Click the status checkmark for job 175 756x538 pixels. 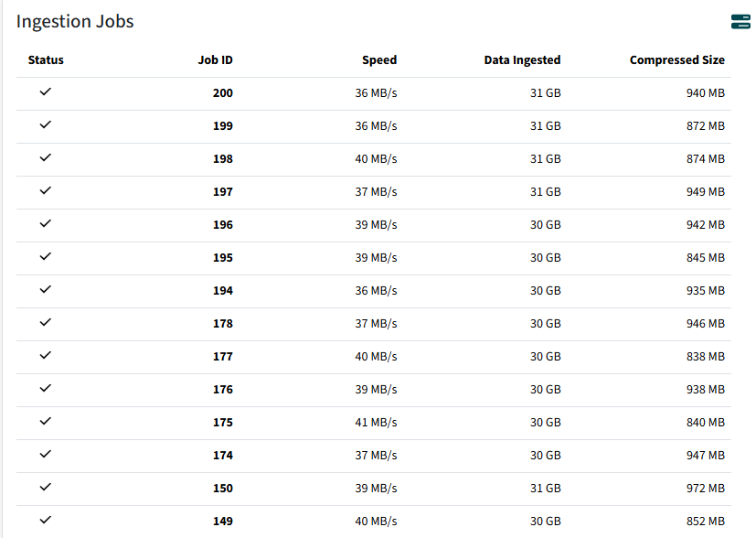[x=46, y=422]
